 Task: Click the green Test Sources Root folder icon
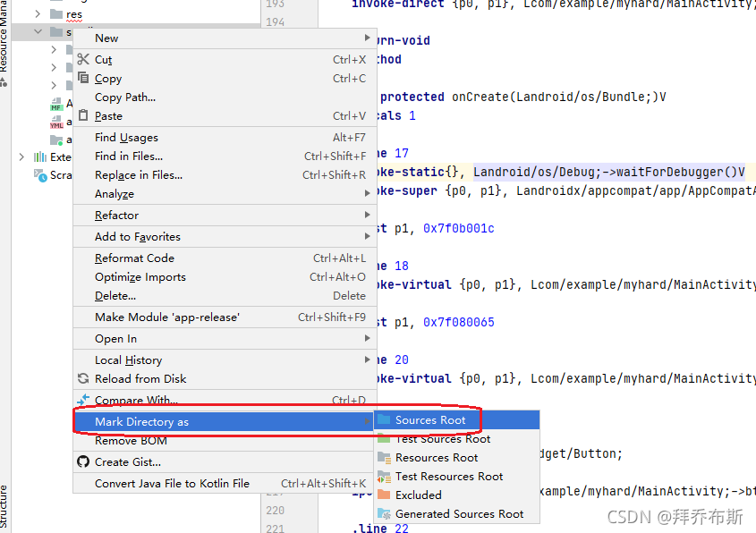pos(384,438)
